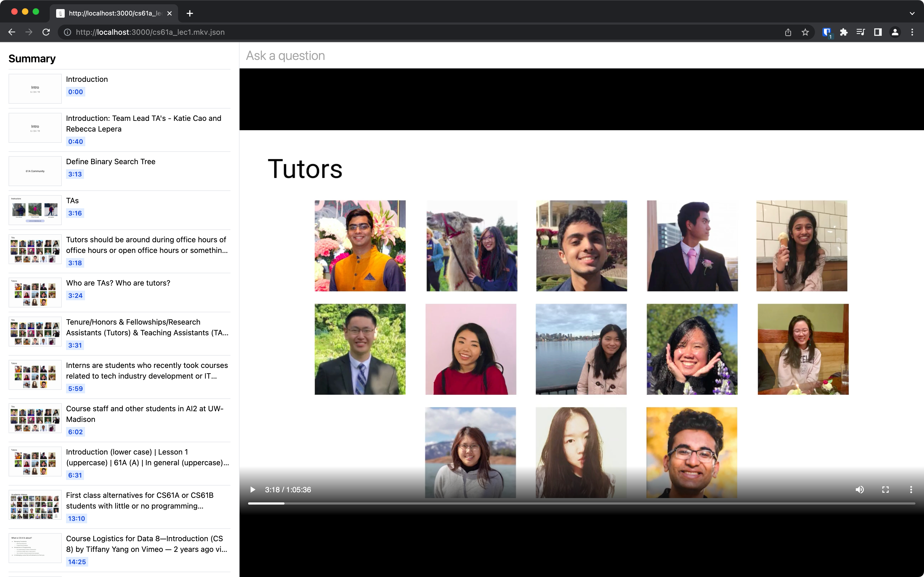Open Chrome's three-dot menu
Viewport: 924px width, 577px height.
click(912, 32)
